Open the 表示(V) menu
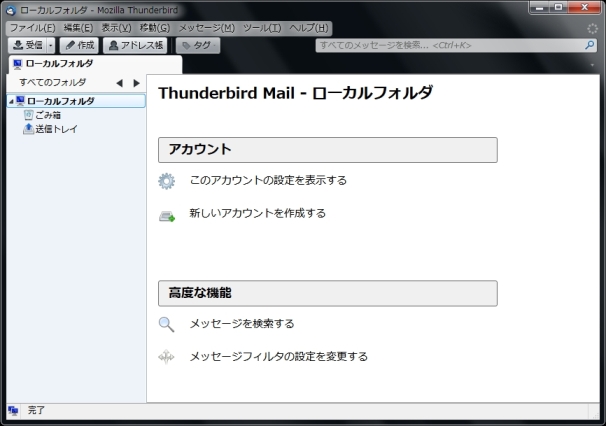 click(116, 28)
